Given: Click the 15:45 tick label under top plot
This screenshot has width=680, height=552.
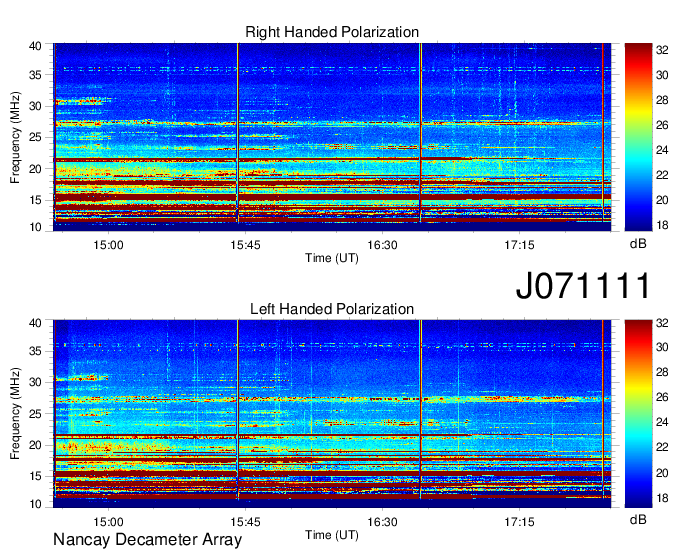Looking at the screenshot, I should (x=245, y=245).
